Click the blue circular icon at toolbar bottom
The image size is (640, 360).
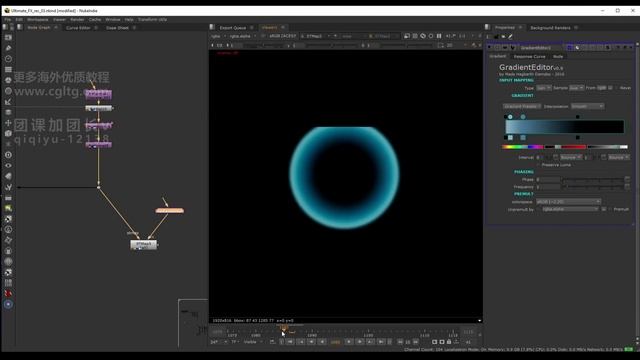[x=8, y=304]
